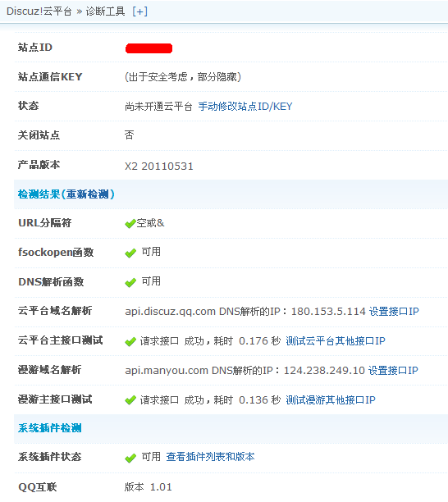
Task: Click the 重新检测 link in the header
Action: point(87,194)
